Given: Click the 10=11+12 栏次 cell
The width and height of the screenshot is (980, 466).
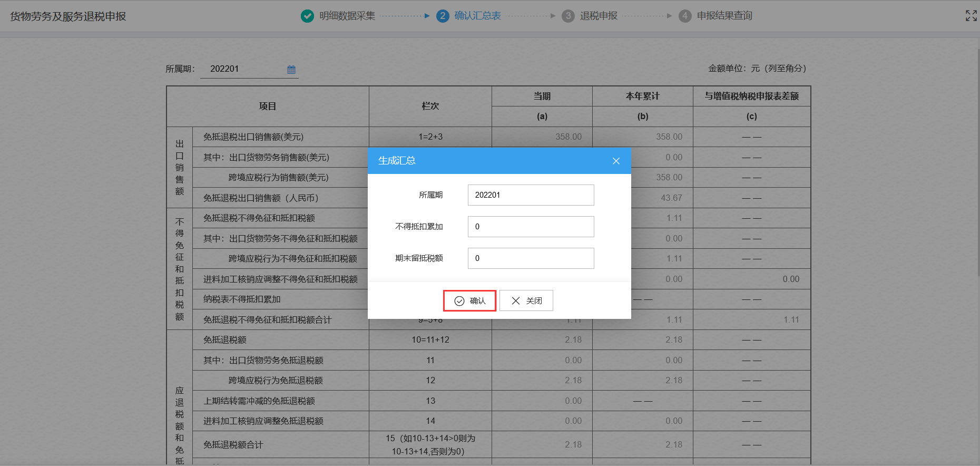Looking at the screenshot, I should pos(430,340).
